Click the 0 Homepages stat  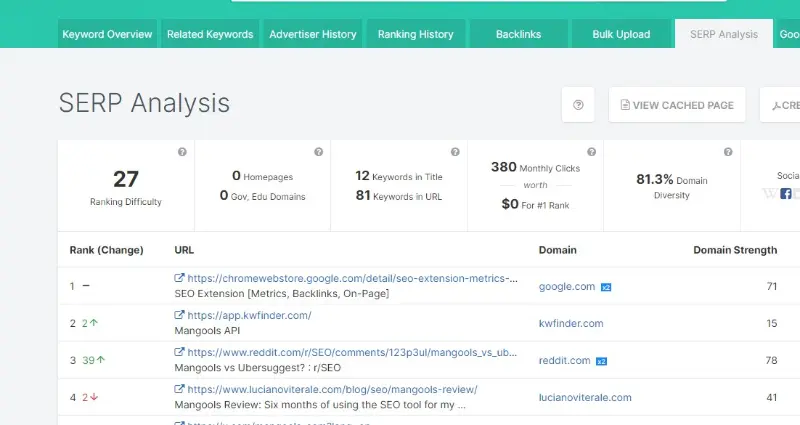[262, 176]
